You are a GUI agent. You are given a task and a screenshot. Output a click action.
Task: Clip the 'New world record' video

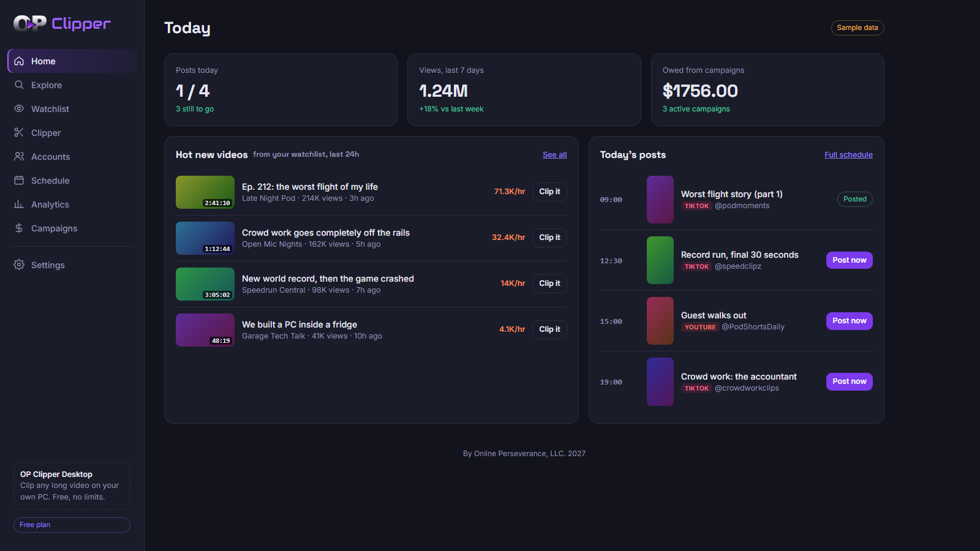pos(549,283)
